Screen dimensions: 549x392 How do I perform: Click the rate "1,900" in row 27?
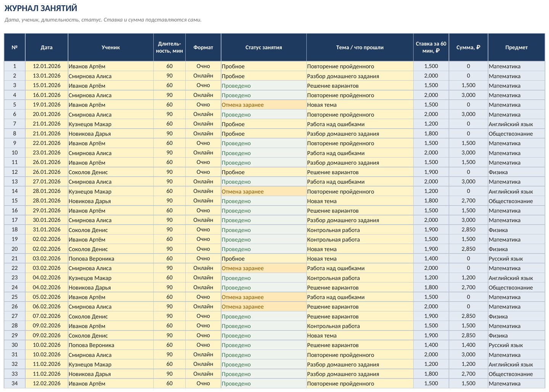431,316
